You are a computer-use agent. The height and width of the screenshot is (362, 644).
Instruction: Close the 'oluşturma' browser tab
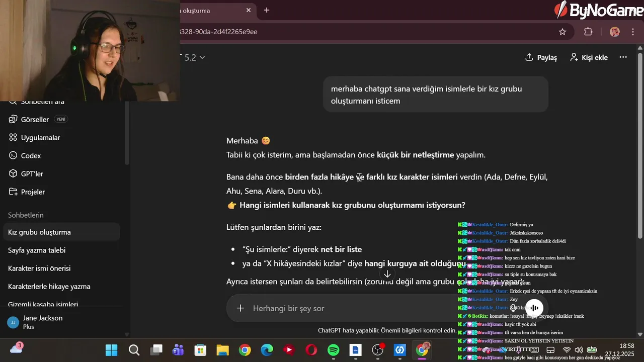click(x=249, y=10)
